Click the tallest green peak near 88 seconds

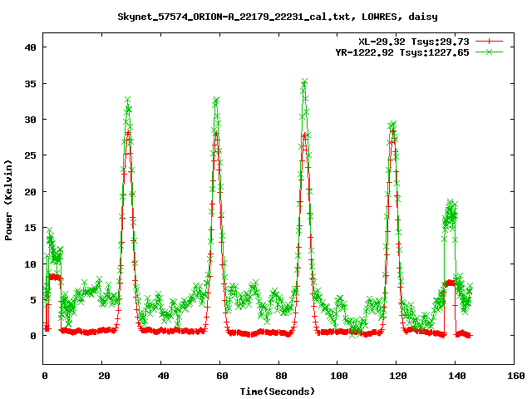pyautogui.click(x=304, y=83)
